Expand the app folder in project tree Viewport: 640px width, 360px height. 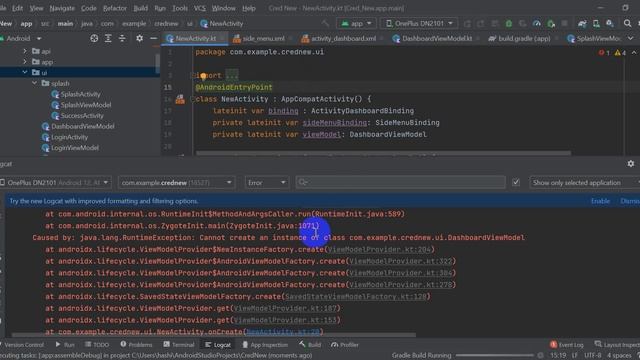click(x=25, y=62)
